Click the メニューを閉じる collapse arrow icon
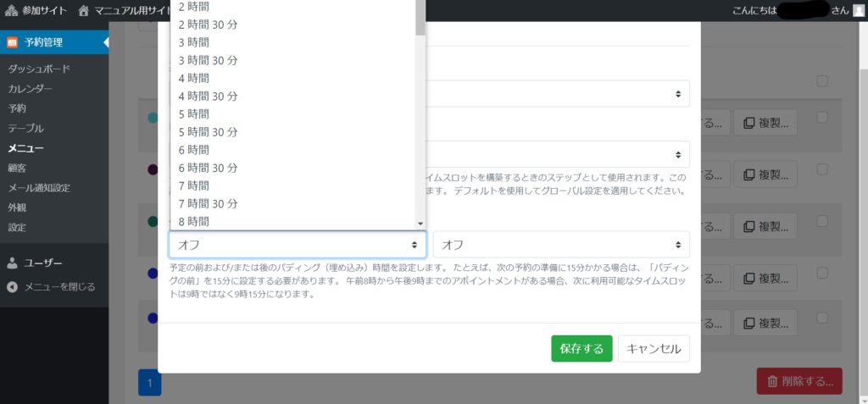 tap(12, 287)
